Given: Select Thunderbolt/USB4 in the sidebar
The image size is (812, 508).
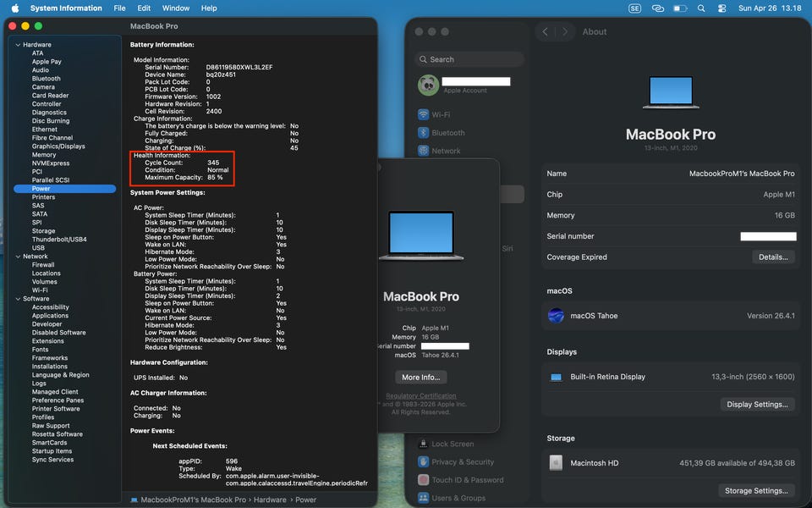Looking at the screenshot, I should (x=59, y=240).
